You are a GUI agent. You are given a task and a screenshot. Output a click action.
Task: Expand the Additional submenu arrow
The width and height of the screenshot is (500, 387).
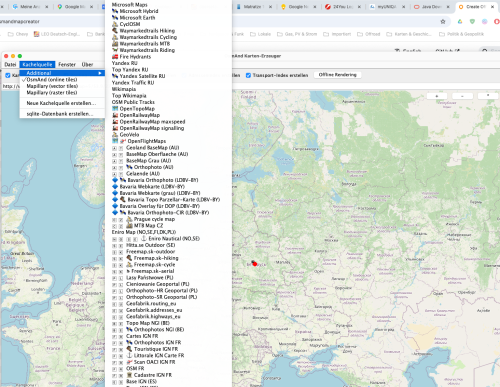(x=100, y=73)
